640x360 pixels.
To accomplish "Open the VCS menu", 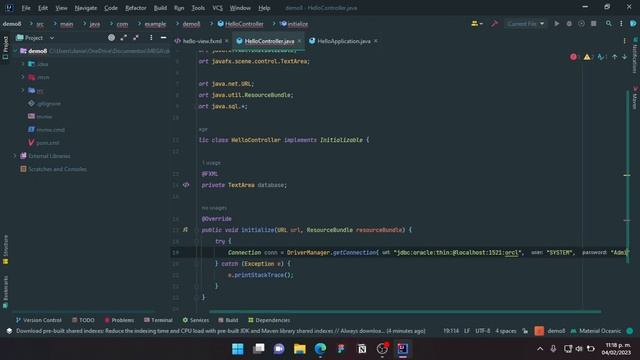I will tap(217, 8).
